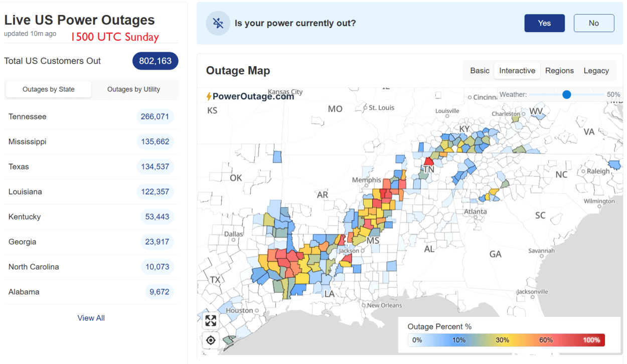The width and height of the screenshot is (627, 364).
Task: Enable the Regions map view
Action: point(559,71)
